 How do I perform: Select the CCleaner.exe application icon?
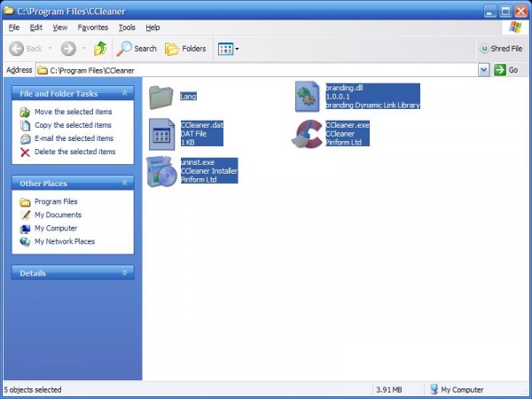[307, 134]
